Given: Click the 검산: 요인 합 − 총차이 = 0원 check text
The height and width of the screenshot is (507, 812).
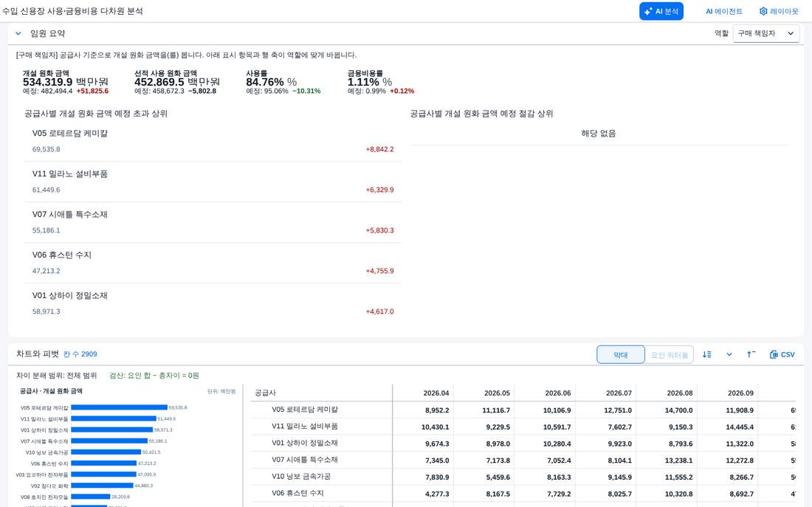Looking at the screenshot, I should (154, 376).
